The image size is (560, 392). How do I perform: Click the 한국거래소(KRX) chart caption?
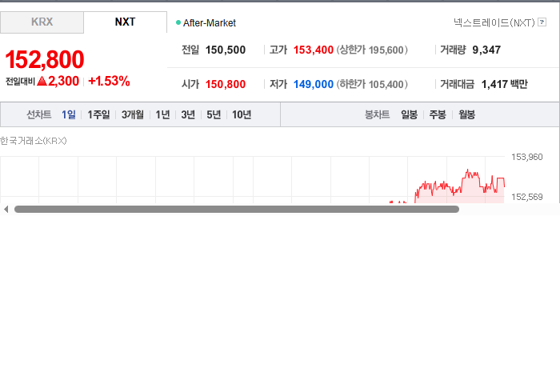34,141
